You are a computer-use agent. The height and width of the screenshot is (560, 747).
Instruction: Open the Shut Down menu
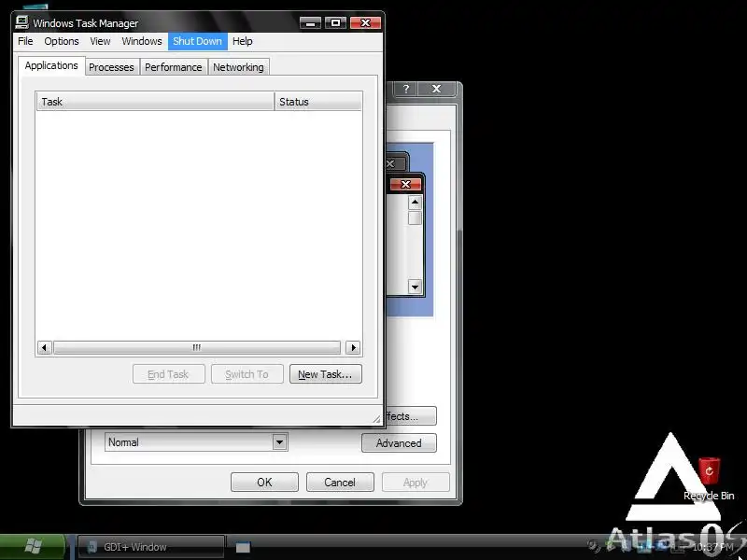pyautogui.click(x=197, y=41)
